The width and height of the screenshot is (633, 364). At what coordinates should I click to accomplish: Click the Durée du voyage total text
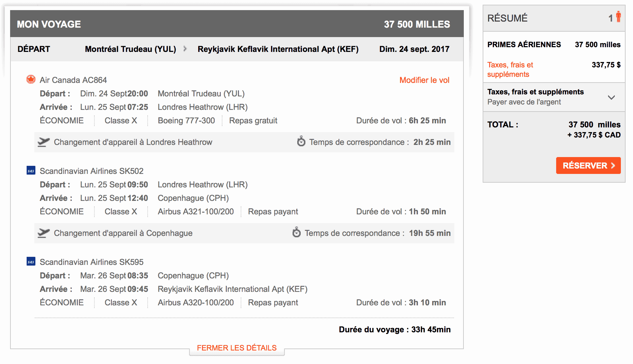394,330
